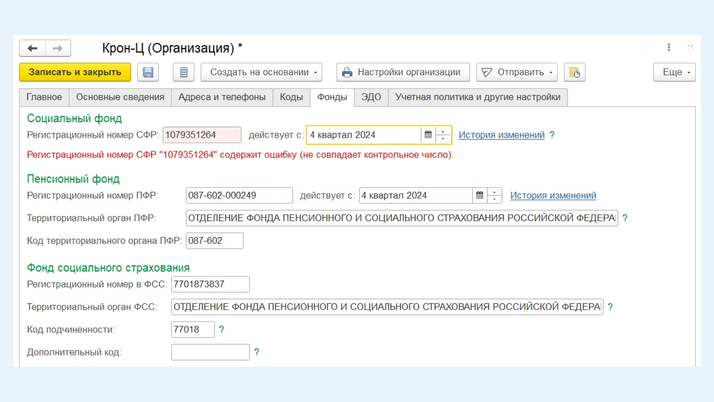Go forward with the right arrow button
The width and height of the screenshot is (714, 402).
[57, 48]
